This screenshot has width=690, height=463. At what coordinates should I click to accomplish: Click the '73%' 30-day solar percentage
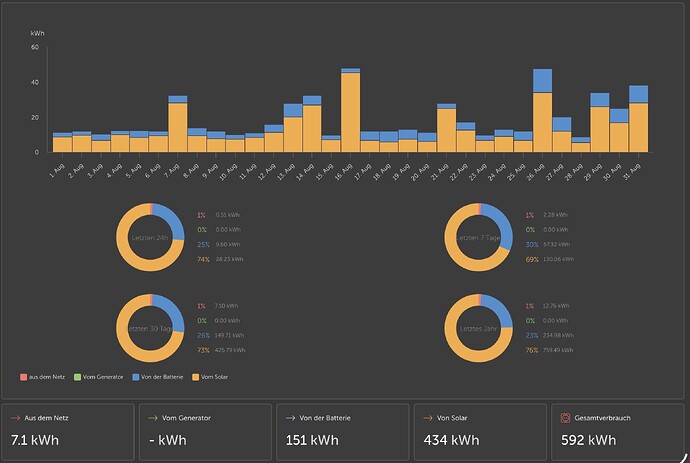(x=203, y=351)
